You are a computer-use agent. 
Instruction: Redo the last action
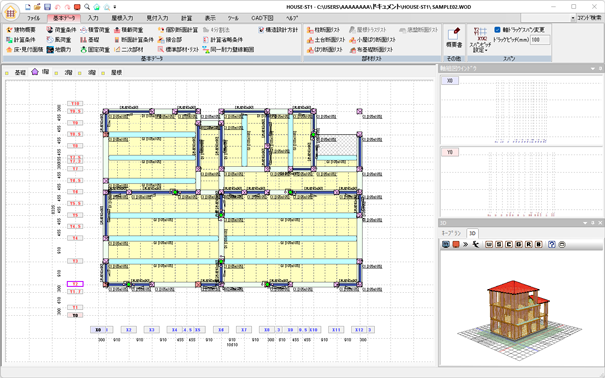tap(67, 7)
